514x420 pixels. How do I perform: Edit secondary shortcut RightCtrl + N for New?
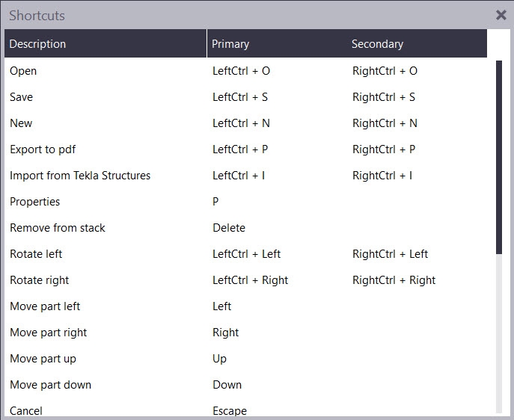(x=385, y=123)
